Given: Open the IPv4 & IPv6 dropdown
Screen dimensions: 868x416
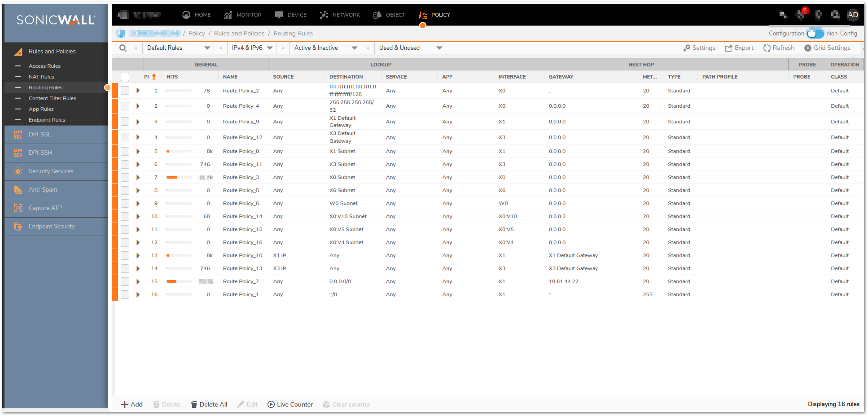Looking at the screenshot, I should tap(252, 48).
